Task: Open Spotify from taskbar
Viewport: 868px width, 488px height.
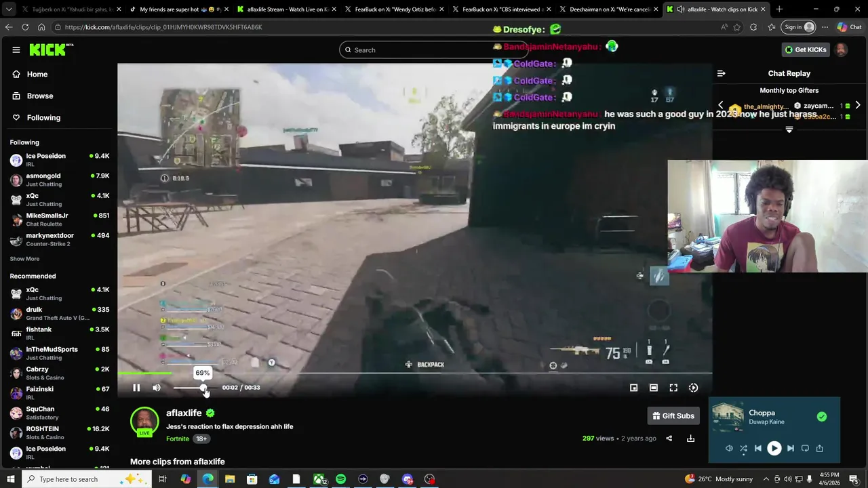Action: (x=340, y=479)
